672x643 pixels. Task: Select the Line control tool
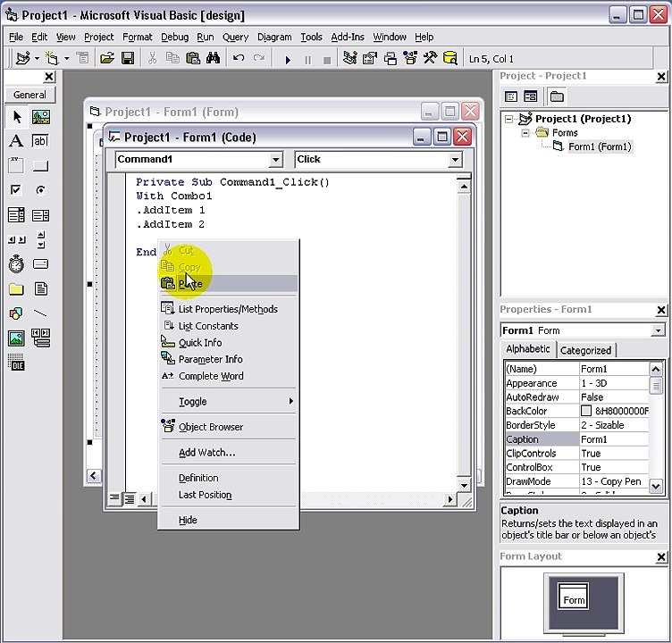click(x=41, y=313)
